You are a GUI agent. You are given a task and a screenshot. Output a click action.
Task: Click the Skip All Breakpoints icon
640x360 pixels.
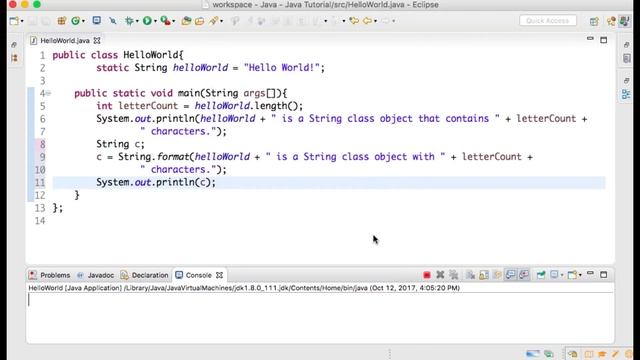pos(113,21)
